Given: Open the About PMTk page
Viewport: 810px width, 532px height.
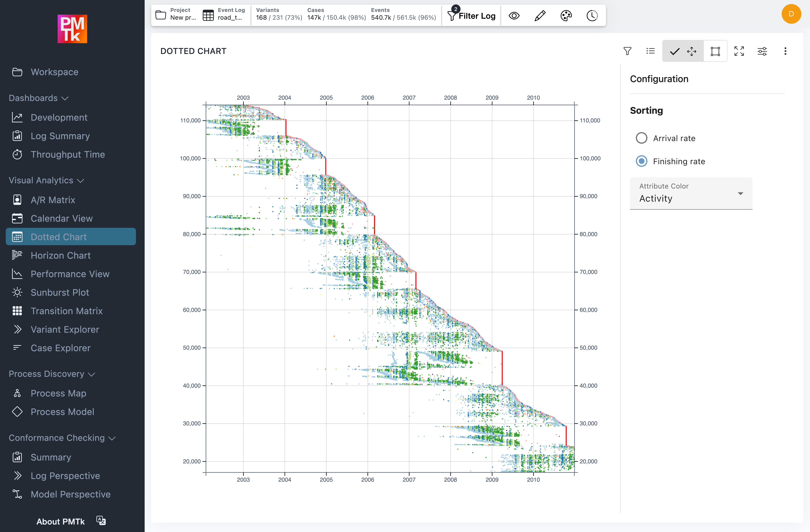Looking at the screenshot, I should point(61,521).
